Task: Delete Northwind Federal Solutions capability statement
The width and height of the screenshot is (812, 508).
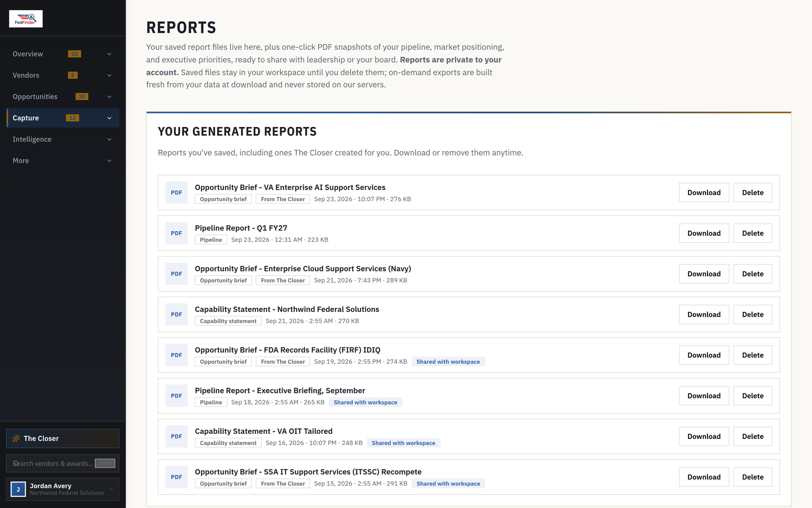Action: pos(753,314)
